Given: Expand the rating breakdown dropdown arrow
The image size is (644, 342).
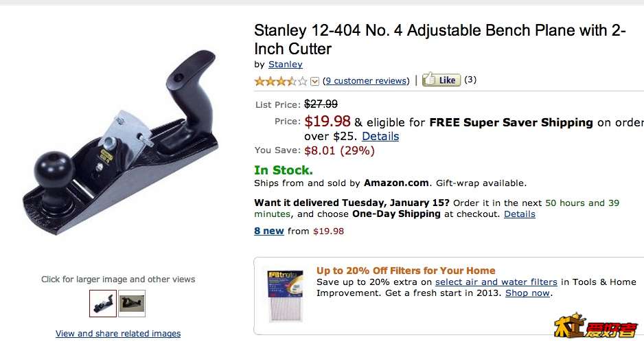Looking at the screenshot, I should pyautogui.click(x=315, y=81).
